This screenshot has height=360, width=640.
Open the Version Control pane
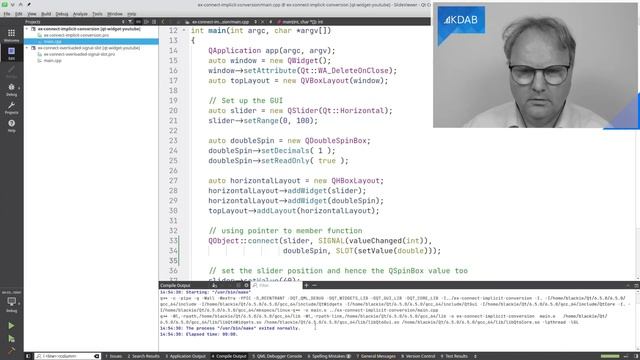point(419,356)
